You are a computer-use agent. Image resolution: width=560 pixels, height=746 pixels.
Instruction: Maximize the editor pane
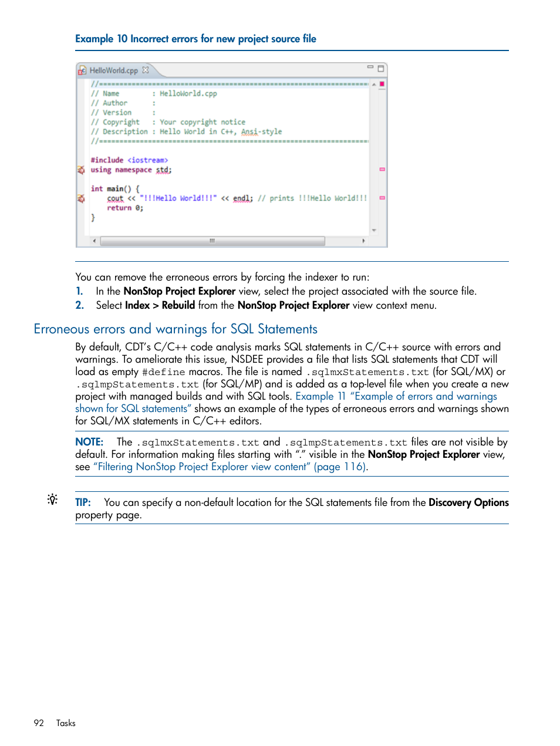[380, 68]
